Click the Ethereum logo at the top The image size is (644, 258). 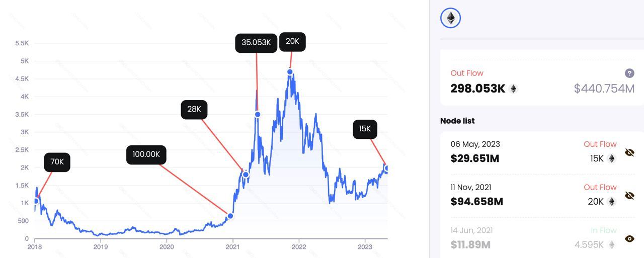pyautogui.click(x=451, y=18)
